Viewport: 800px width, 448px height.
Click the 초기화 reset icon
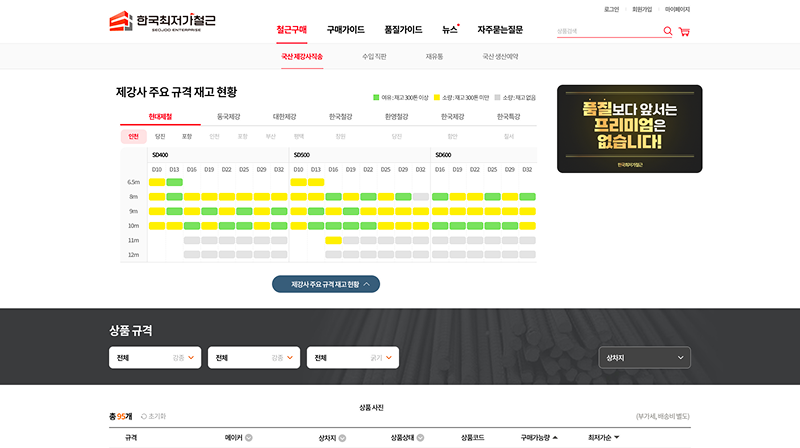click(x=145, y=416)
